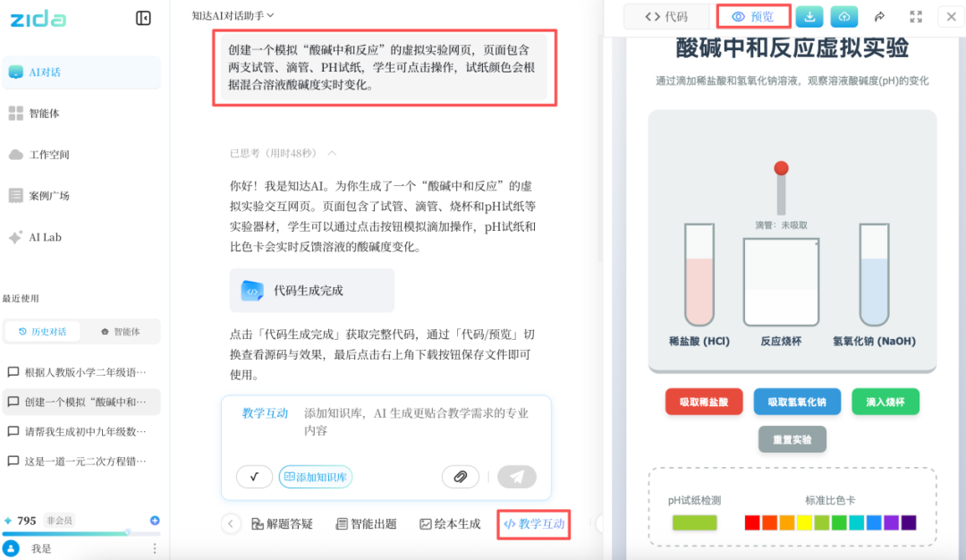Image resolution: width=966 pixels, height=560 pixels.
Task: Open conversation 请帮我生成初中九年级数…
Action: [x=81, y=431]
